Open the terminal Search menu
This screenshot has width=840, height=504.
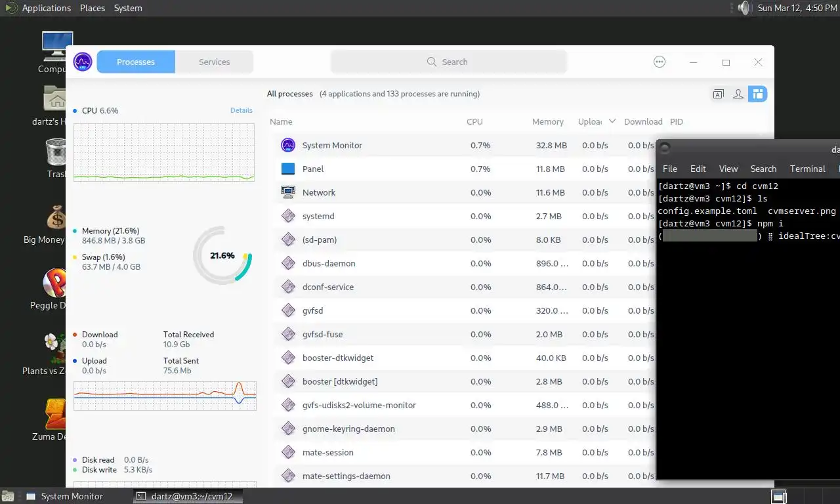click(x=763, y=169)
